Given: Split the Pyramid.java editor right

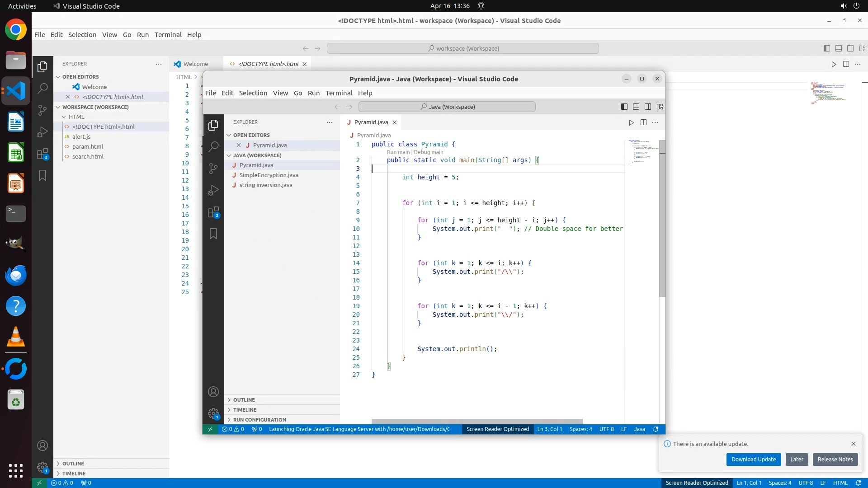Looking at the screenshot, I should click(x=643, y=122).
